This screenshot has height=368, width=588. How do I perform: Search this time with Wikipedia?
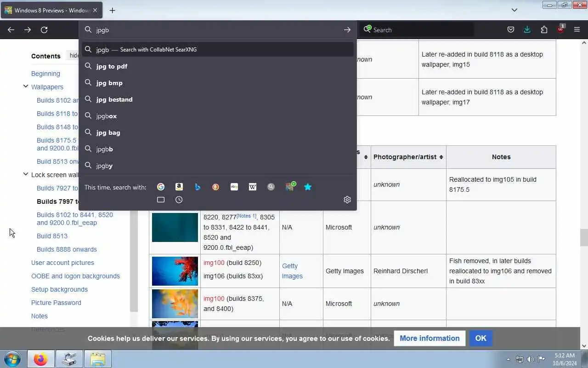coord(253,187)
